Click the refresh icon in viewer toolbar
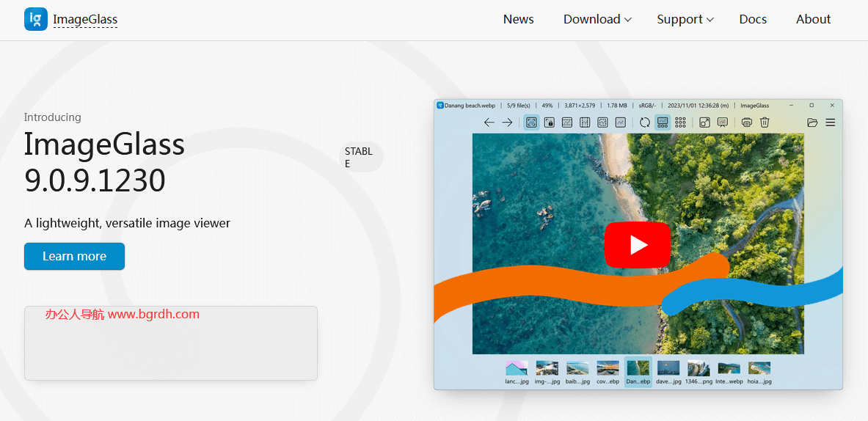Viewport: 868px width, 421px height. coord(644,122)
